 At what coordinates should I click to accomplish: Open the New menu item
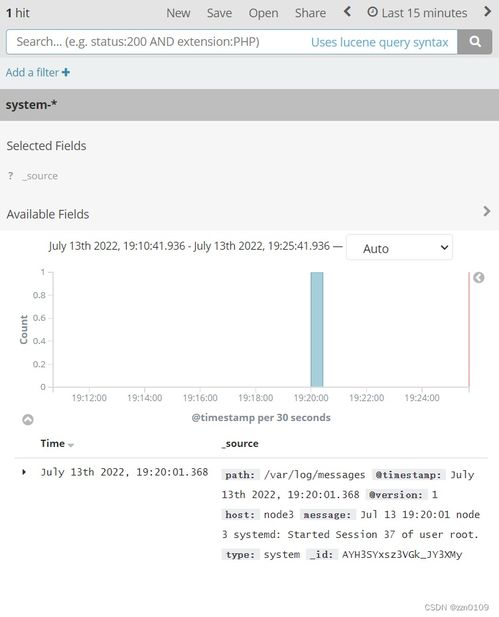pyautogui.click(x=178, y=13)
